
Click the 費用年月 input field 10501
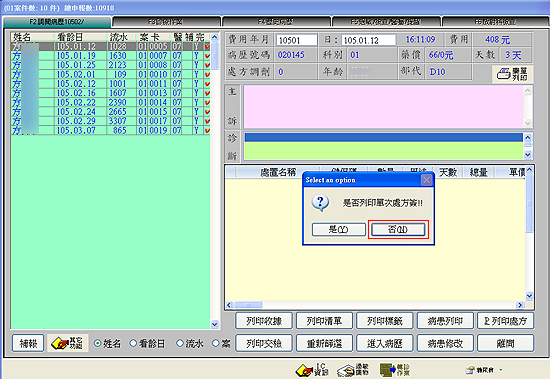(297, 40)
